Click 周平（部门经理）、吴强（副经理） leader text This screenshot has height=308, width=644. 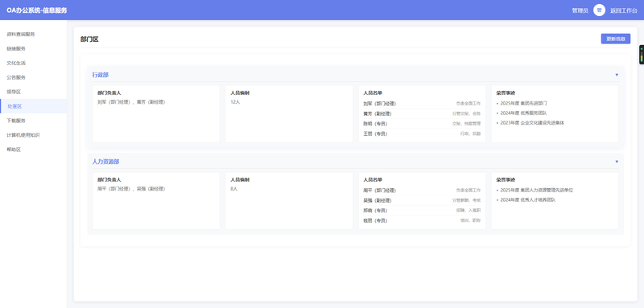131,189
